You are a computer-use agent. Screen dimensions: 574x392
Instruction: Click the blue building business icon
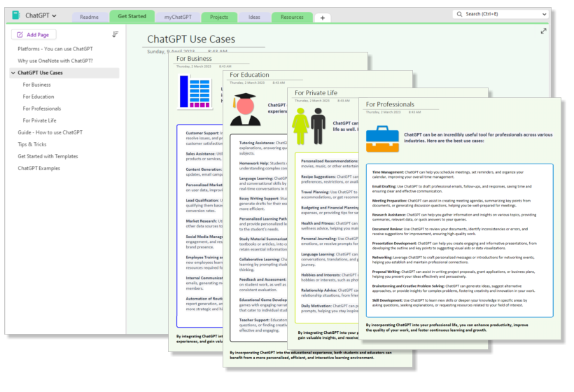[x=195, y=92]
